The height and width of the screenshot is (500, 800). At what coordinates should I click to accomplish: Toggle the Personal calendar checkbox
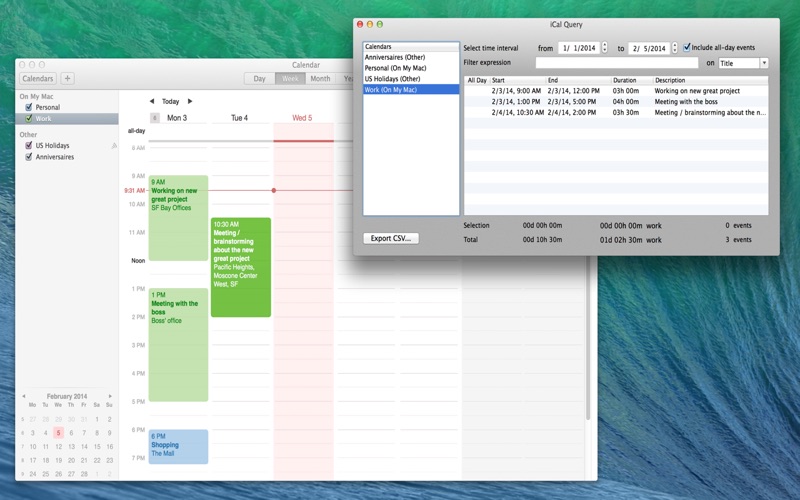click(x=29, y=107)
